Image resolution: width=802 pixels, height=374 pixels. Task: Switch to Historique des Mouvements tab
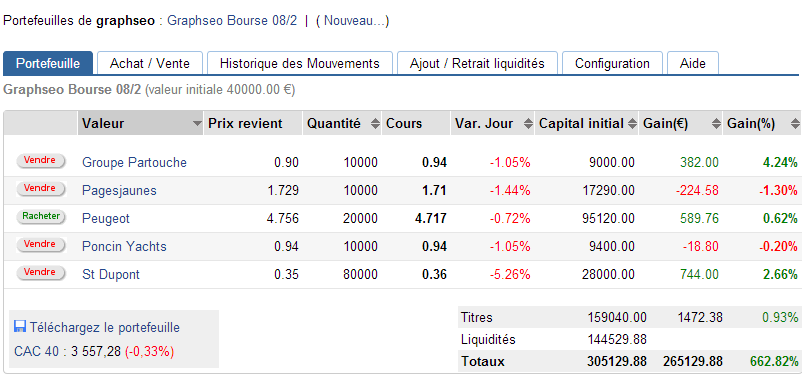pyautogui.click(x=300, y=63)
